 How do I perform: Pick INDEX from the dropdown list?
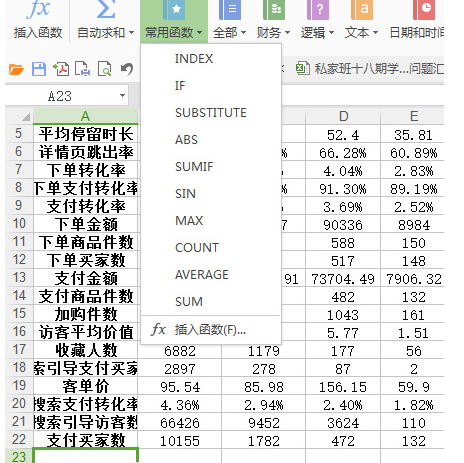pos(194,59)
